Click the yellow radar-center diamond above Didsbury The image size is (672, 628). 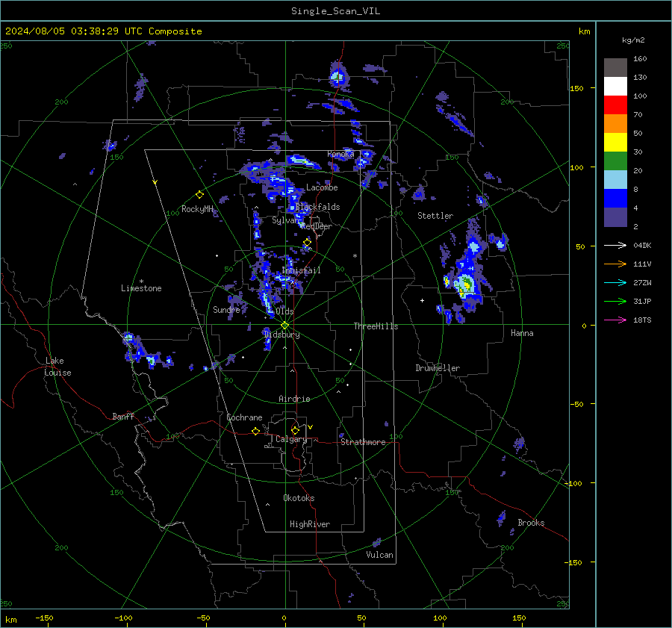(x=284, y=326)
